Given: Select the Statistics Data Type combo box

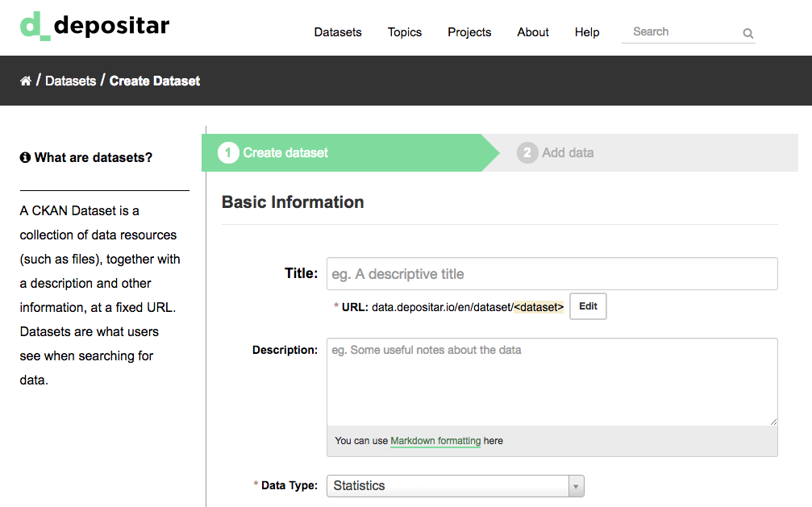Looking at the screenshot, I should click(x=456, y=486).
